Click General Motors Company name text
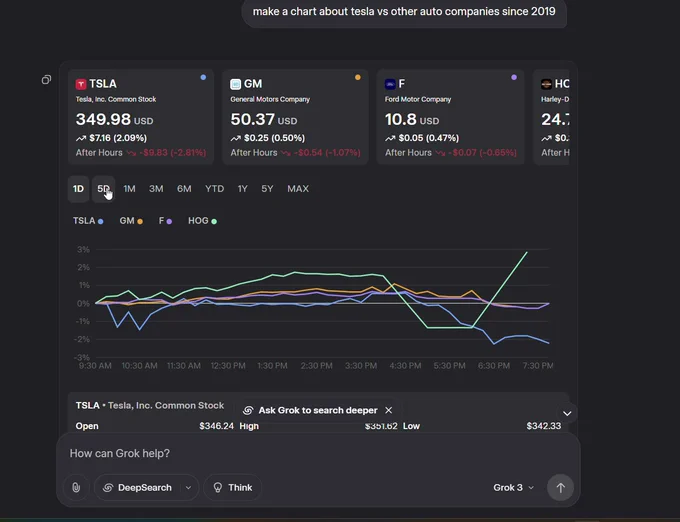The height and width of the screenshot is (522, 680). point(270,99)
